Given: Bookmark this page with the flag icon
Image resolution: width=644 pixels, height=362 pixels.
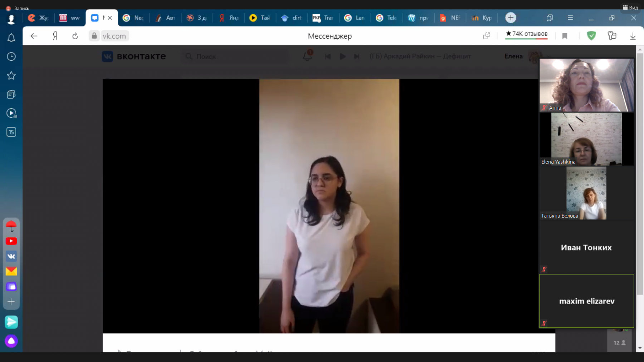Looking at the screenshot, I should pos(565,36).
